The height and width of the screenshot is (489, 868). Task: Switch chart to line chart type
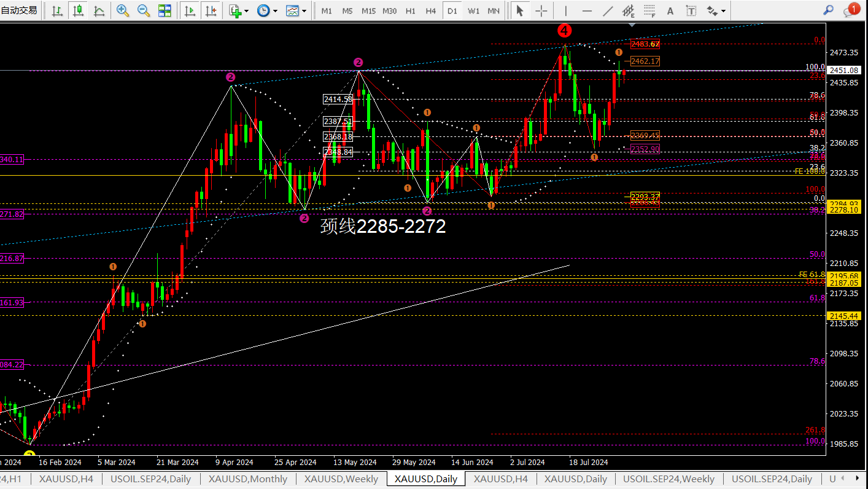[99, 10]
